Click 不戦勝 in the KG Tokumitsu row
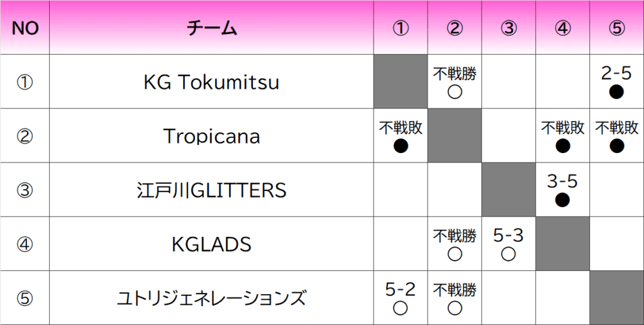Viewport: 644px width, 325px height. (x=455, y=74)
